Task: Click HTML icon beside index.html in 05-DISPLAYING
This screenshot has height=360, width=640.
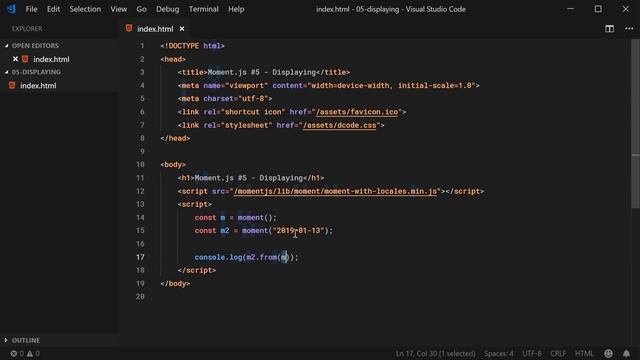Action: (12, 85)
